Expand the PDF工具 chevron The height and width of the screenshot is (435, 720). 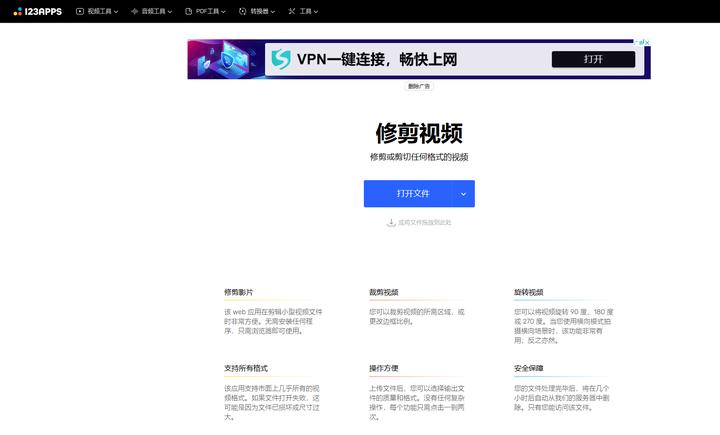coord(223,12)
